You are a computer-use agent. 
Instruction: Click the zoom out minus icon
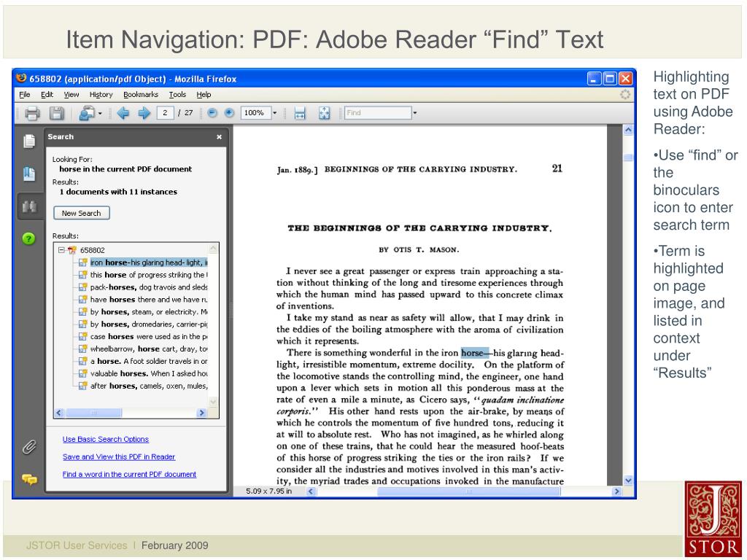[212, 113]
